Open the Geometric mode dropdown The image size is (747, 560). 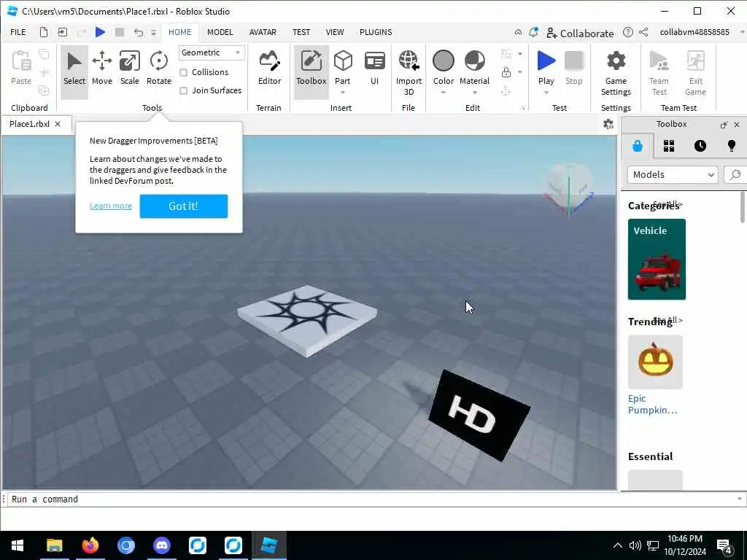click(x=212, y=52)
